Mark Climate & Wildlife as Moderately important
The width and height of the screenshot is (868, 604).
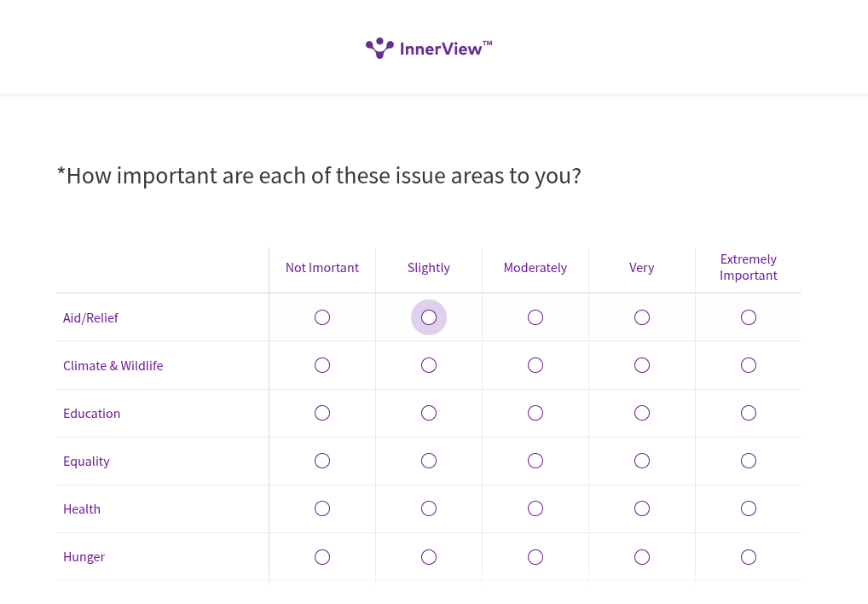pyautogui.click(x=535, y=365)
